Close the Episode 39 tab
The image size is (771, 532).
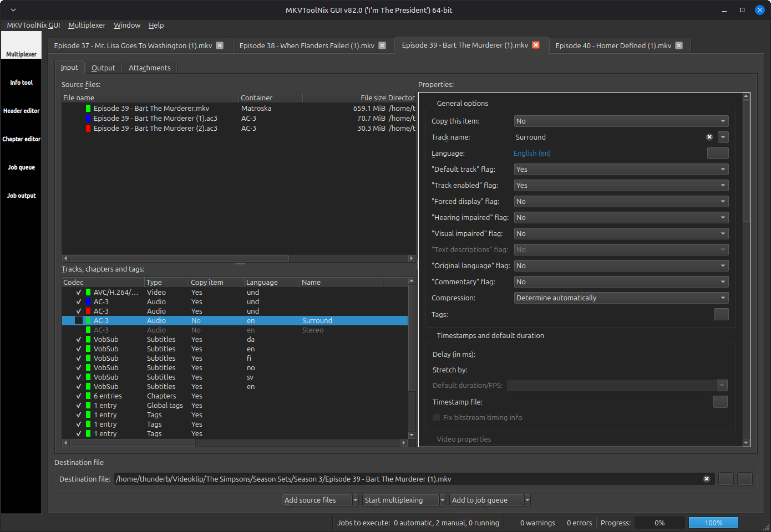(x=536, y=45)
